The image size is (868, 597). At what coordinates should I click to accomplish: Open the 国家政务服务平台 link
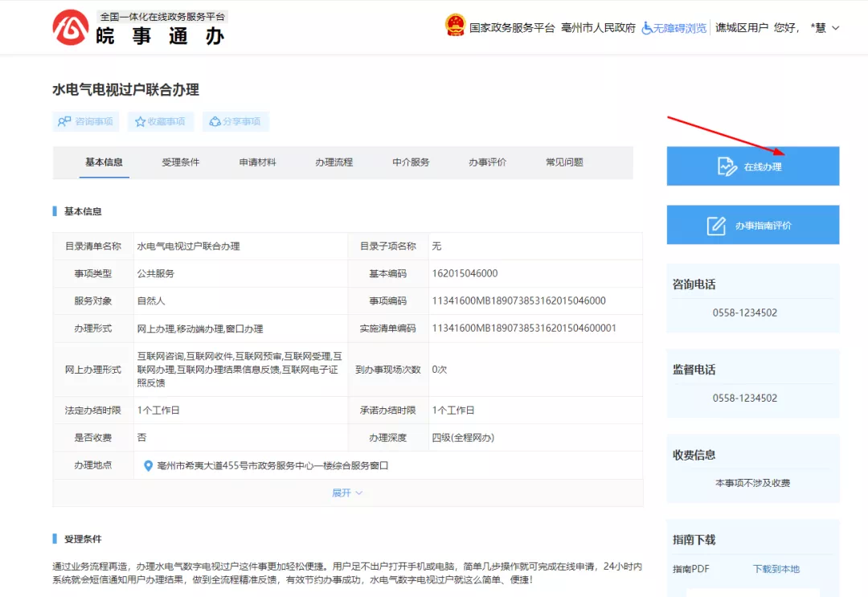click(x=512, y=28)
